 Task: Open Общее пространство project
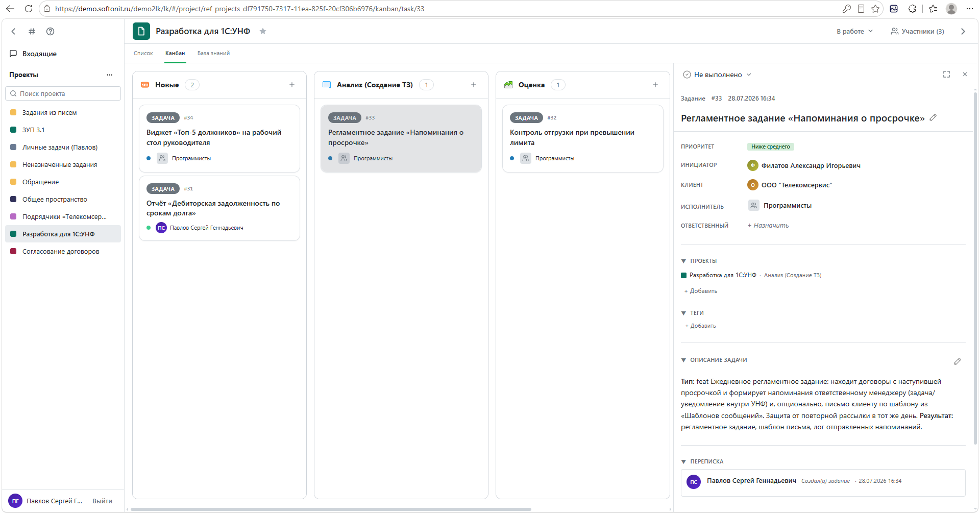63,200
